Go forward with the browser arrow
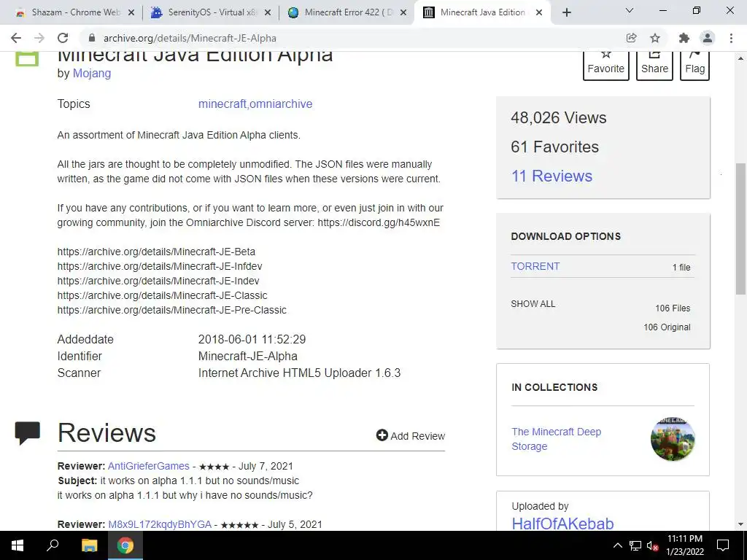 [x=39, y=38]
